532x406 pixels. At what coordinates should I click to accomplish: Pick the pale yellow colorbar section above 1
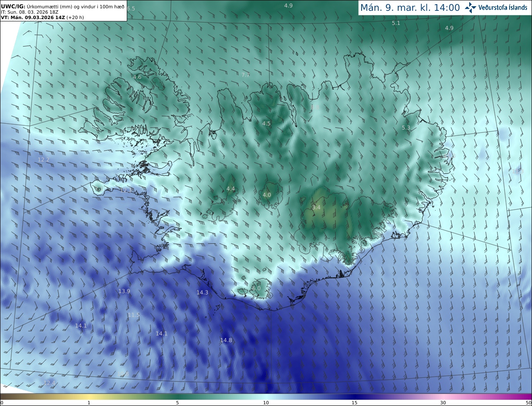pos(89,397)
